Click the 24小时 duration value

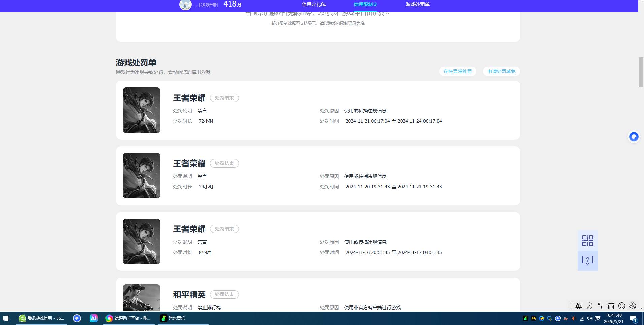coord(206,187)
